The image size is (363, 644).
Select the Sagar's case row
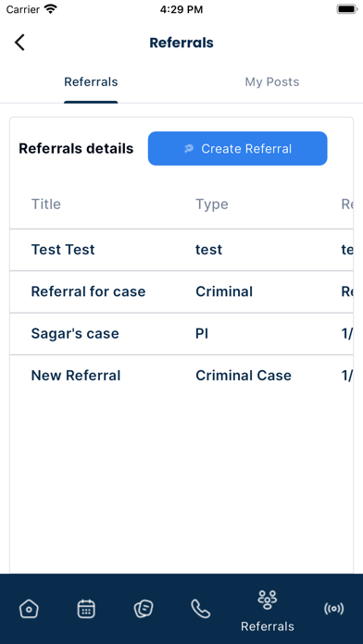tap(181, 334)
